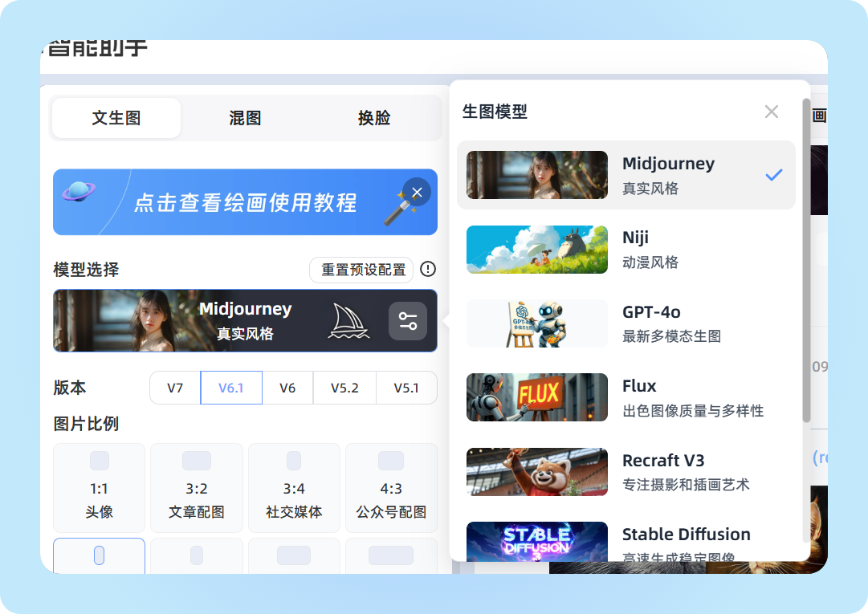This screenshot has width=868, height=614.
Task: Click 最新多模态生图 description text
Action: 671,336
